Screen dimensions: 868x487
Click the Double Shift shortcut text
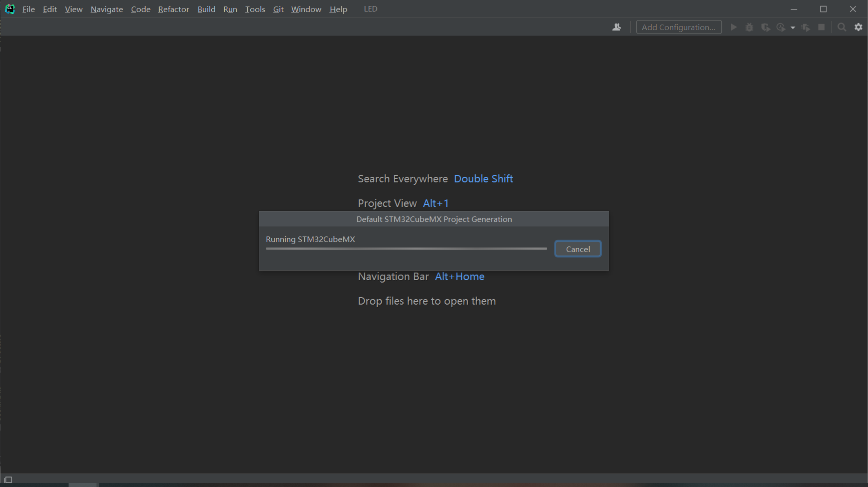(x=484, y=179)
